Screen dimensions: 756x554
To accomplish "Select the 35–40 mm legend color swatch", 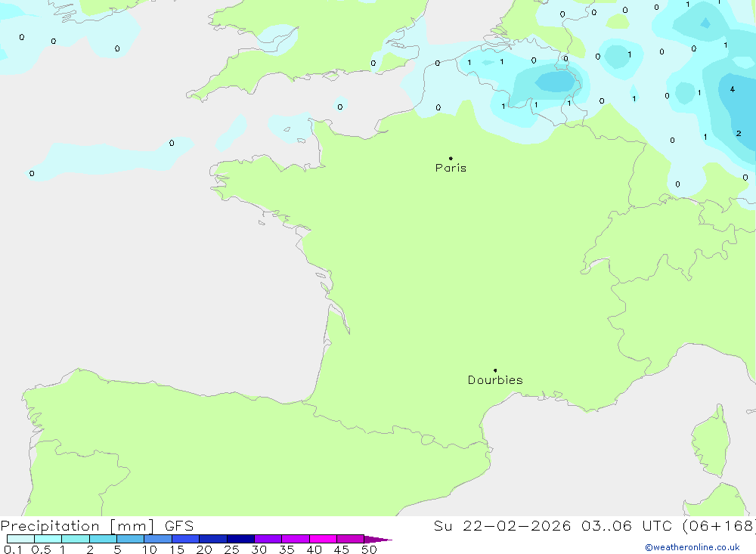I will 296,539.
